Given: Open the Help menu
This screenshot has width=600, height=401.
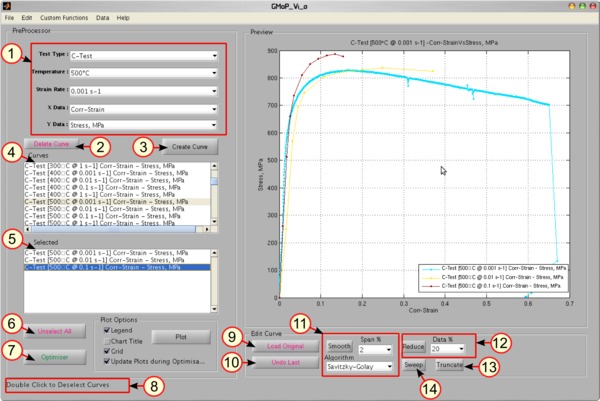Looking at the screenshot, I should pyautogui.click(x=123, y=18).
